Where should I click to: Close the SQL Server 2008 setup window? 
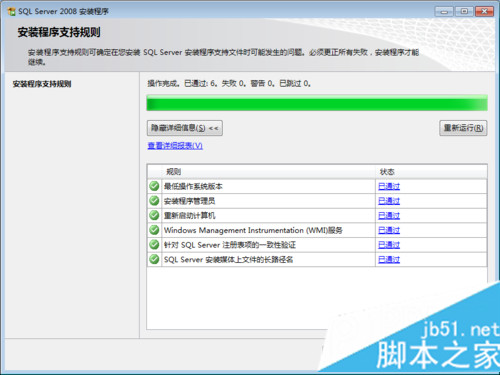click(x=484, y=12)
